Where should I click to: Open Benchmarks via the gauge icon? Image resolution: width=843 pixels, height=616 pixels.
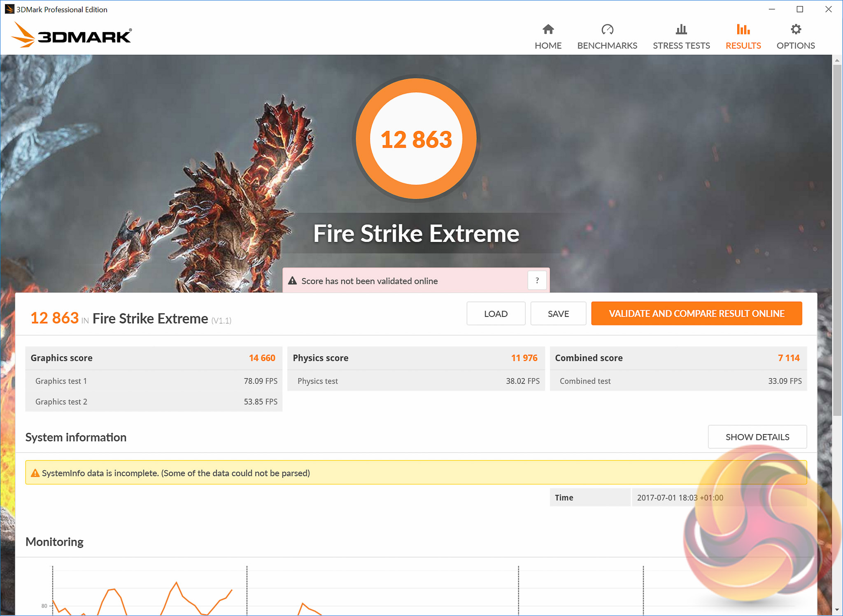(x=607, y=30)
